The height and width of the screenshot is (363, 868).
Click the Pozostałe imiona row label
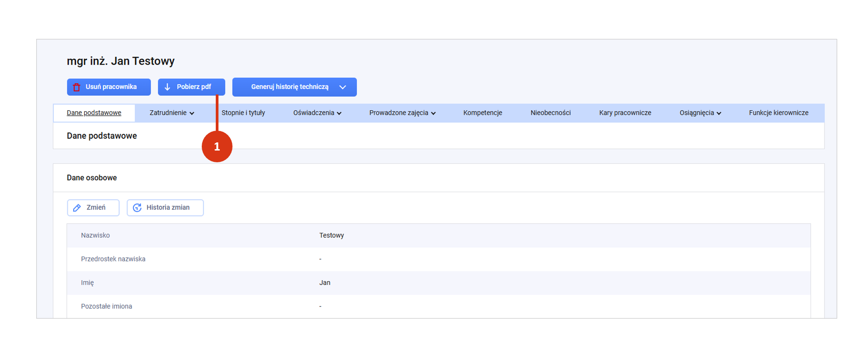pos(106,306)
